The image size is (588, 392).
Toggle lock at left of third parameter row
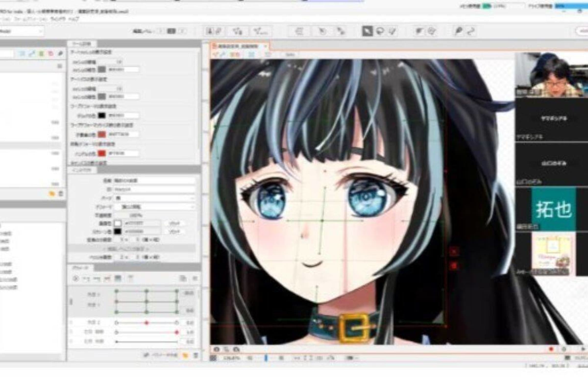(71, 341)
